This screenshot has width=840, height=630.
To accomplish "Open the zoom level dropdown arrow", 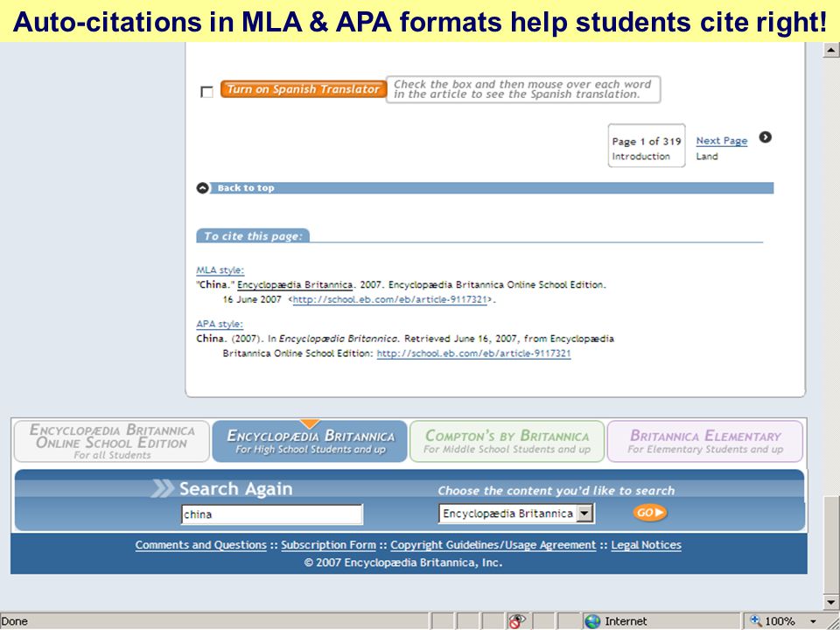I will tap(813, 621).
